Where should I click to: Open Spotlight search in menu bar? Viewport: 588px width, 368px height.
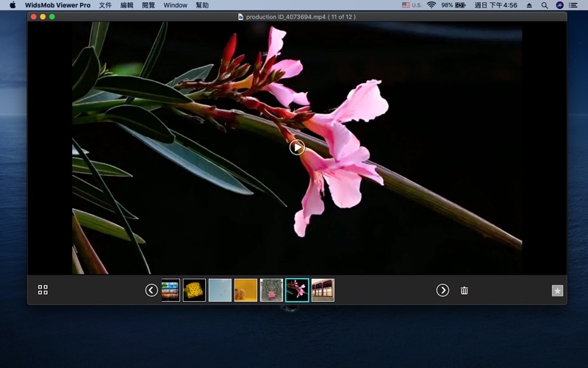pos(545,5)
